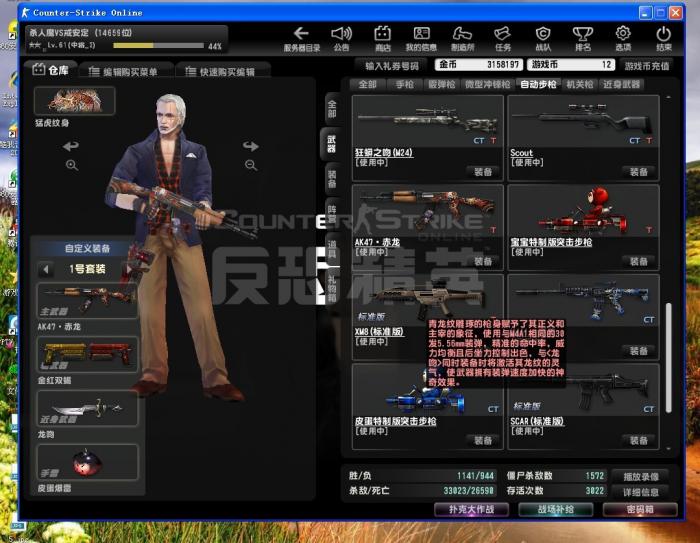700x543 pixels.
Task: Filter weapons by 全部 category tab
Action: point(367,84)
